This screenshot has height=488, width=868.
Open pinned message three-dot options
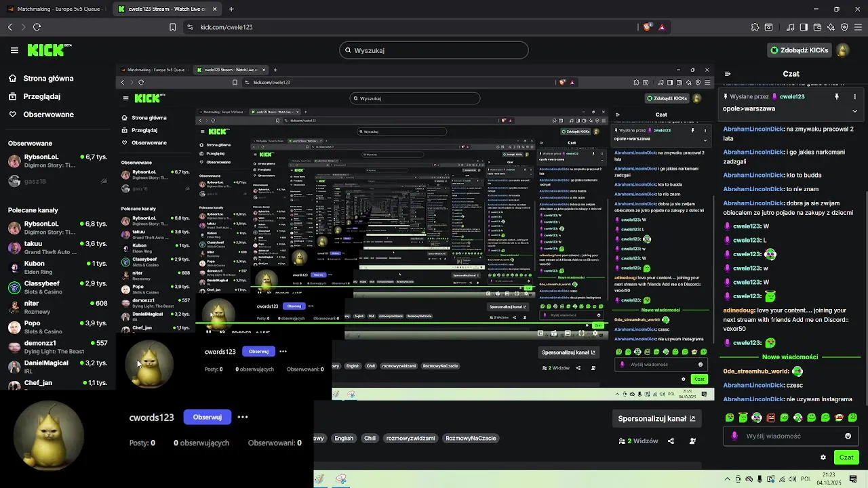click(854, 97)
